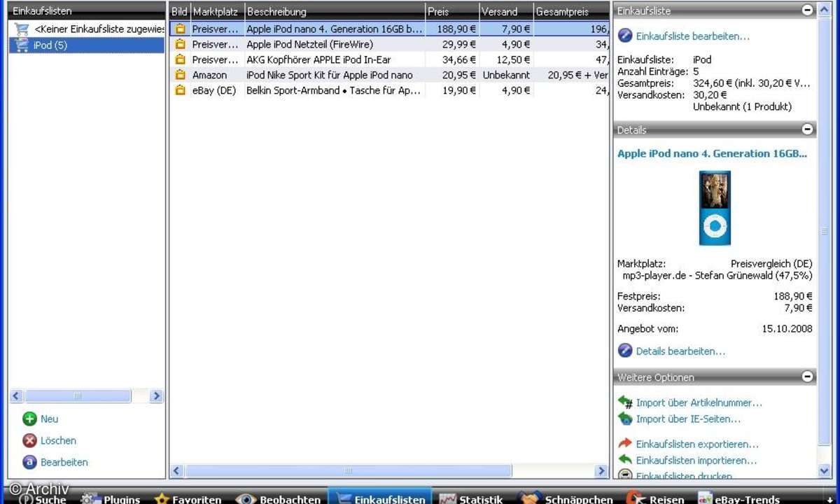Click bag icon in the Amazon row
This screenshot has width=840, height=504.
pos(180,75)
